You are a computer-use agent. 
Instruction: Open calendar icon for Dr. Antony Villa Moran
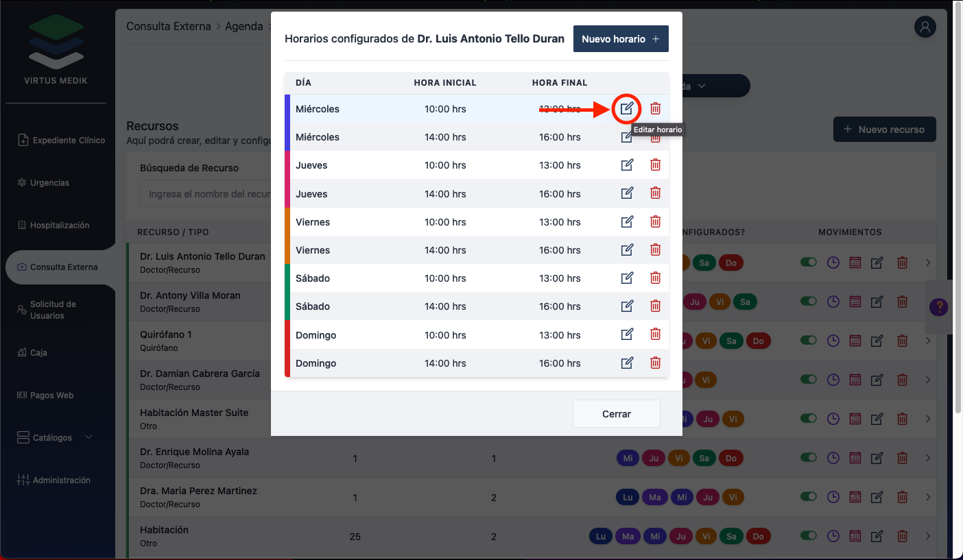click(x=855, y=302)
